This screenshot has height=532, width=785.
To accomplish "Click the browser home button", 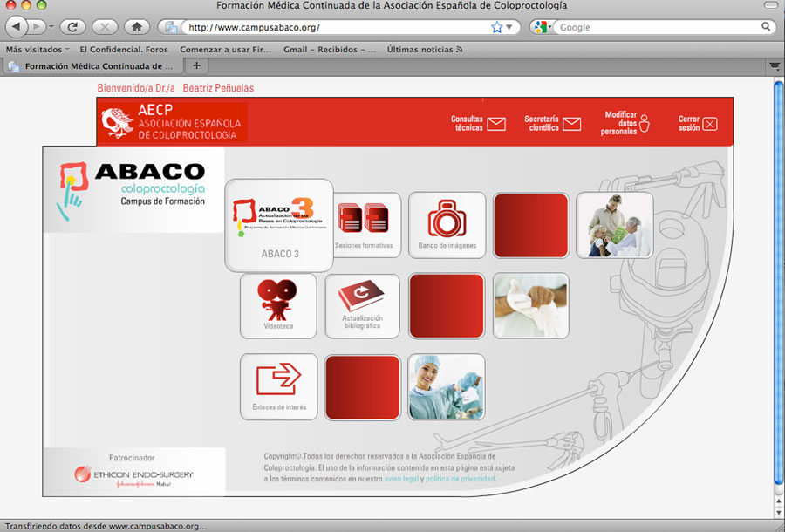I will click(137, 27).
